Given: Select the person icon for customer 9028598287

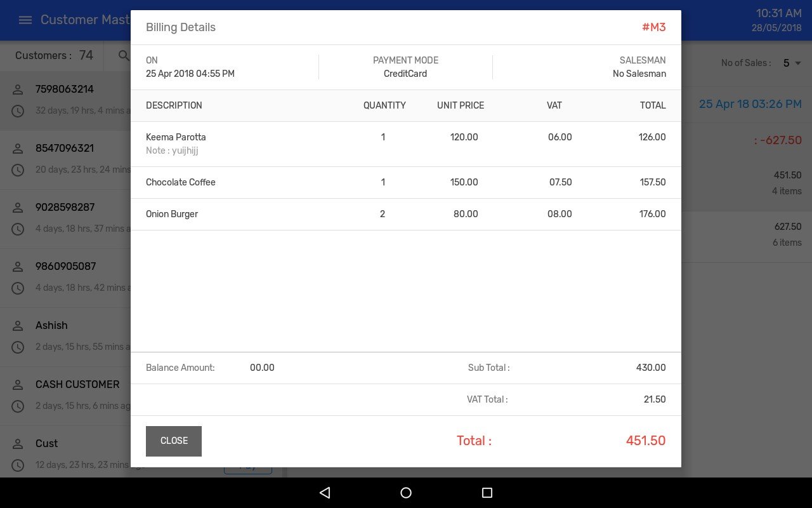Looking at the screenshot, I should (x=18, y=207).
